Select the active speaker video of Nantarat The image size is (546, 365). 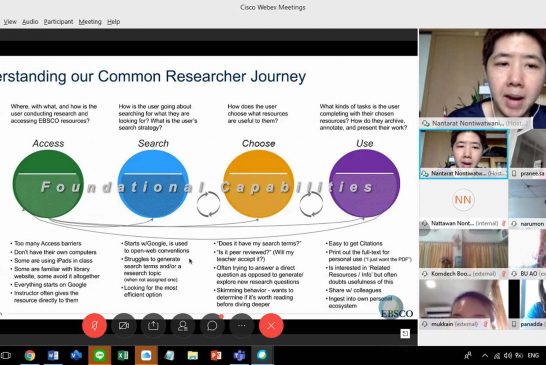483,78
